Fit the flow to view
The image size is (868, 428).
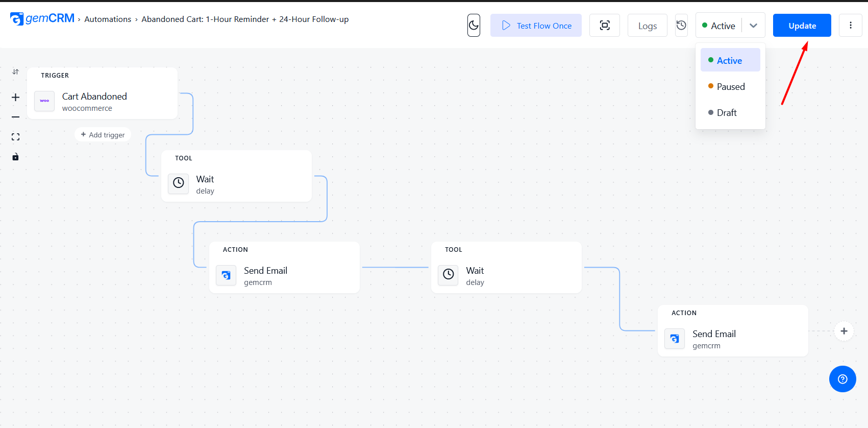(x=16, y=137)
